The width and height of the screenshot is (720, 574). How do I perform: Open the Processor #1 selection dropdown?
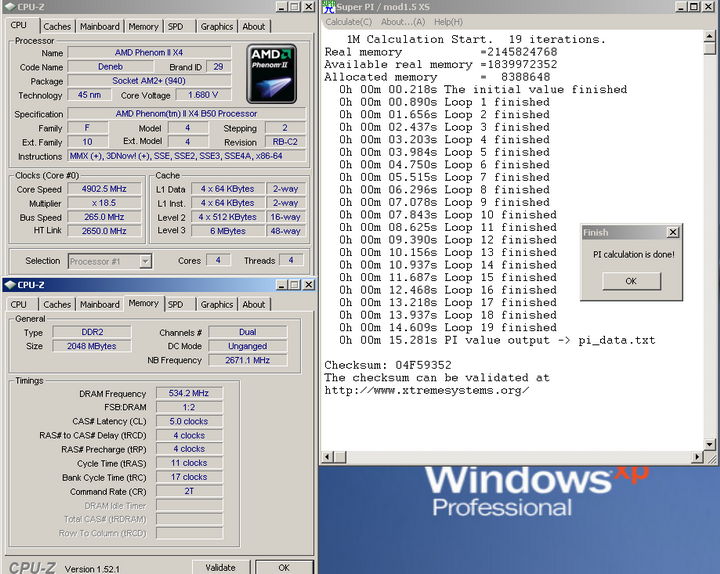point(145,261)
